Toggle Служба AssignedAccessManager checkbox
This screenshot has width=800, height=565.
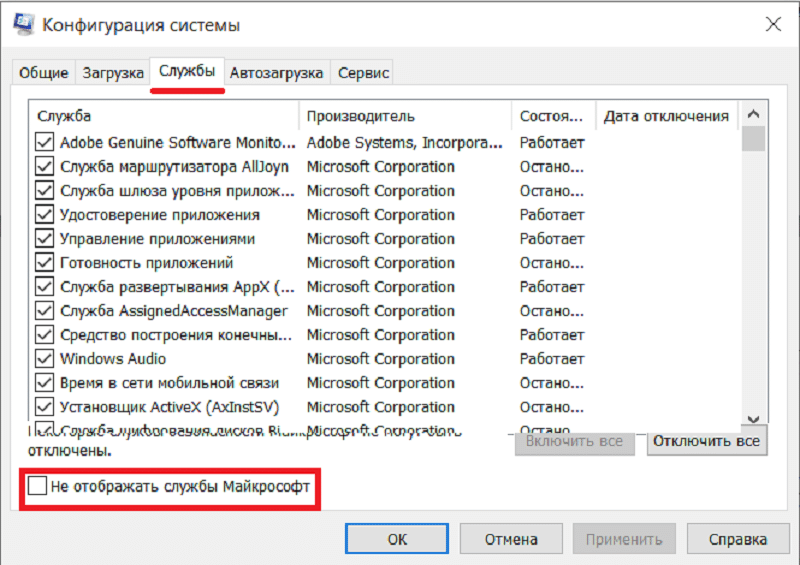pos(44,310)
